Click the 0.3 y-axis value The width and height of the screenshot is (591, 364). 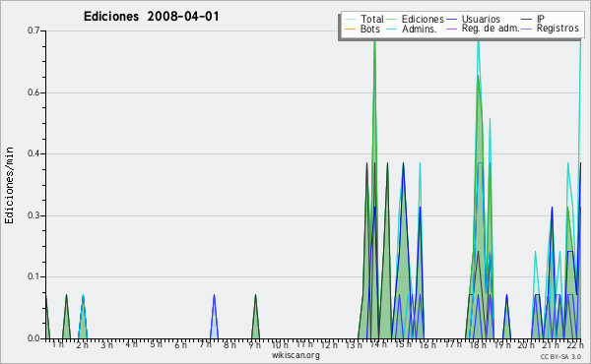pos(33,215)
